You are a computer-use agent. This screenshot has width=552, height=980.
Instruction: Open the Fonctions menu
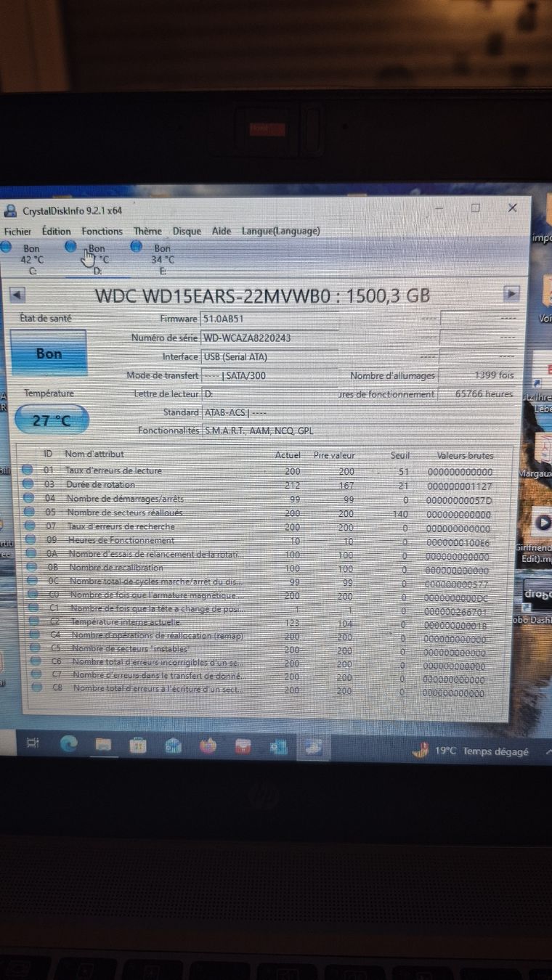102,231
